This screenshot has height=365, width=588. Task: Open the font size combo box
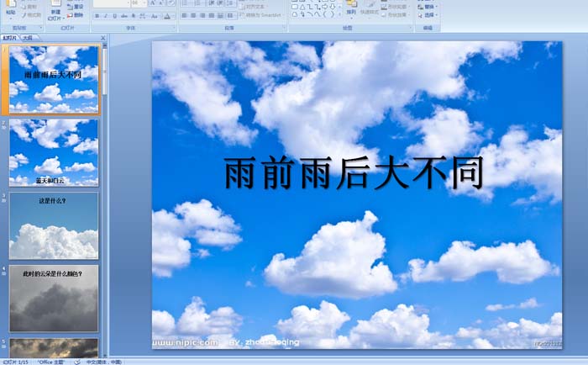[x=139, y=3]
